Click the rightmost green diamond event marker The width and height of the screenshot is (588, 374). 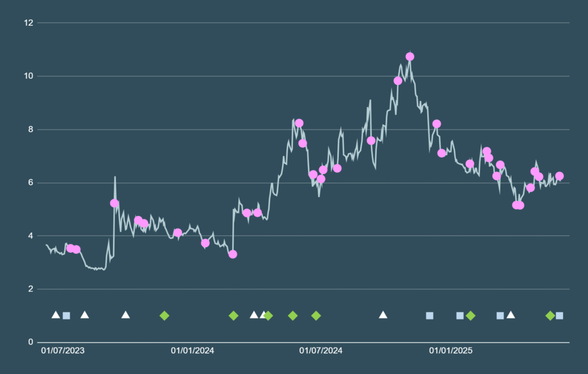(550, 316)
